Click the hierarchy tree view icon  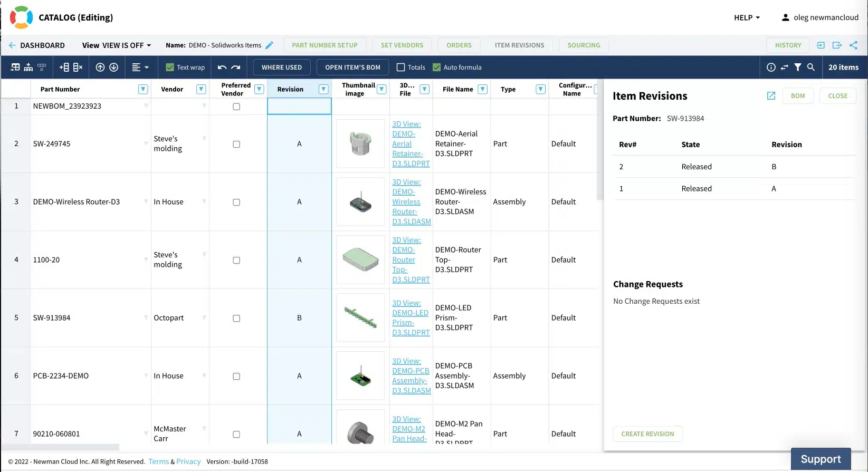coord(28,68)
